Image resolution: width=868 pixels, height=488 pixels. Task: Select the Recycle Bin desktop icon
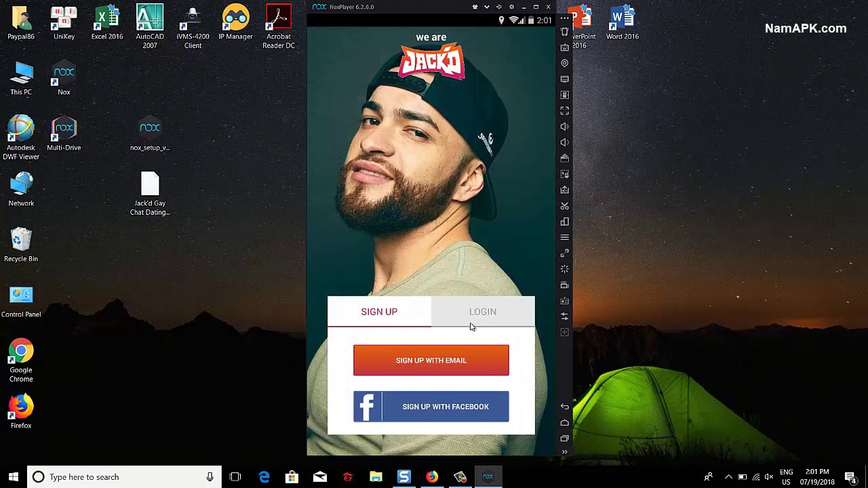click(21, 245)
